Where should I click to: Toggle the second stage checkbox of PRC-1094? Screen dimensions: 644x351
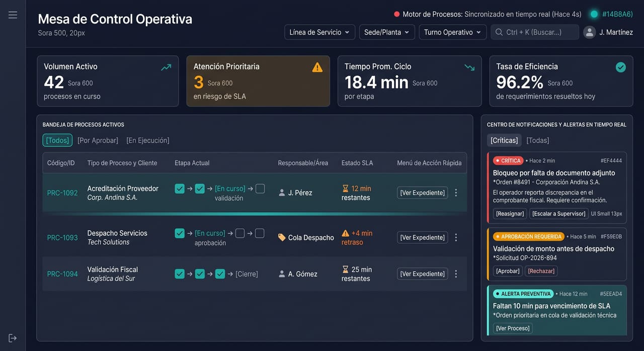tap(200, 274)
